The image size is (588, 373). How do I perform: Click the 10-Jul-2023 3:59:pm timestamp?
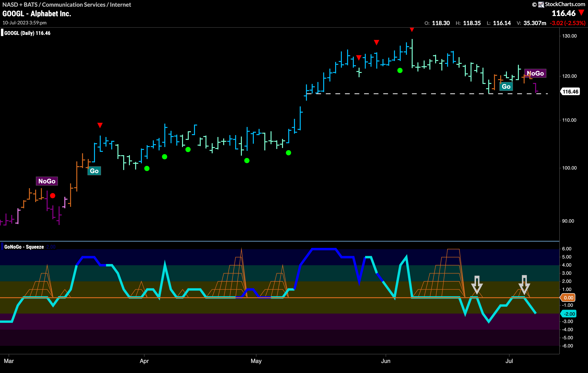pos(24,23)
